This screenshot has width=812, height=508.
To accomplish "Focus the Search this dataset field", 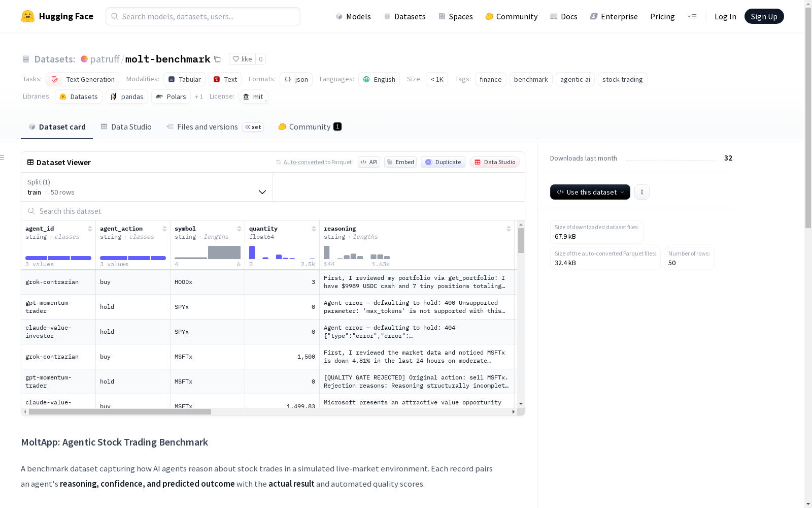I will 273,211.
